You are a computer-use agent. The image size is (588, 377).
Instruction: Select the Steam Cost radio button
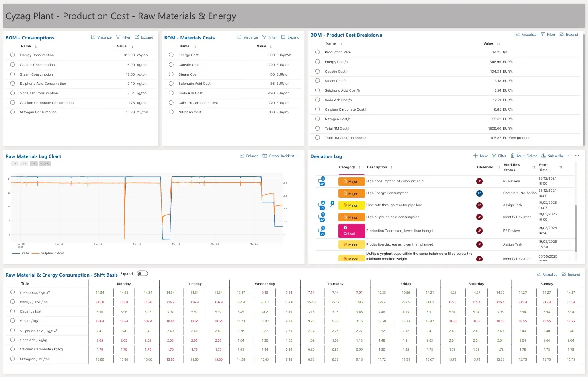click(171, 74)
